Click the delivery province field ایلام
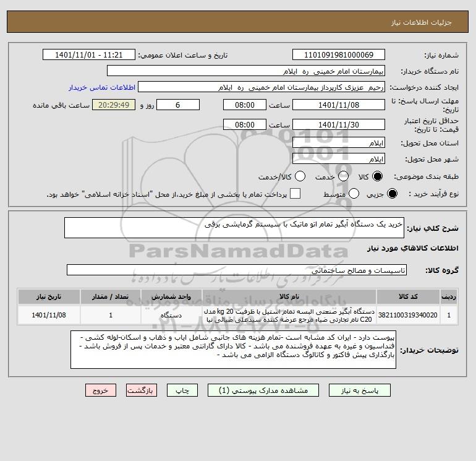476x461 pixels. (339, 142)
